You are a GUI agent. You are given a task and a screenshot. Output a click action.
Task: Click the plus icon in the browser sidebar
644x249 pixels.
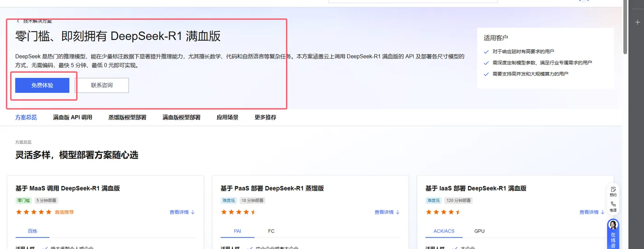(x=637, y=22)
